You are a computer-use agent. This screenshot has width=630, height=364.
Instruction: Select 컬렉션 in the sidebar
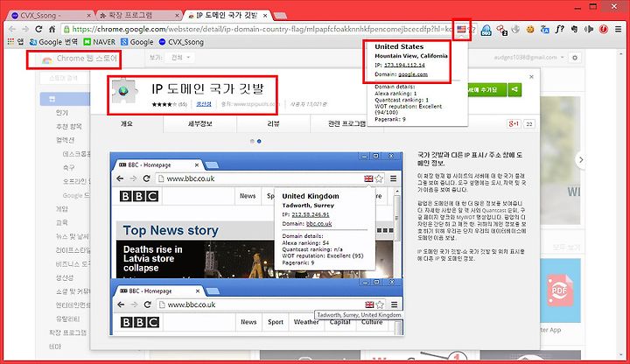pyautogui.click(x=65, y=140)
